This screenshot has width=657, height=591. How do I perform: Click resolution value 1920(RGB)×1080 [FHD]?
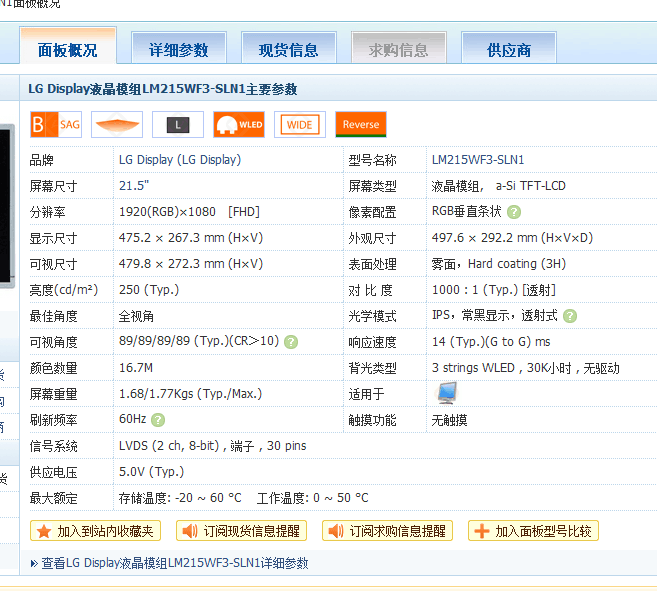pos(189,212)
